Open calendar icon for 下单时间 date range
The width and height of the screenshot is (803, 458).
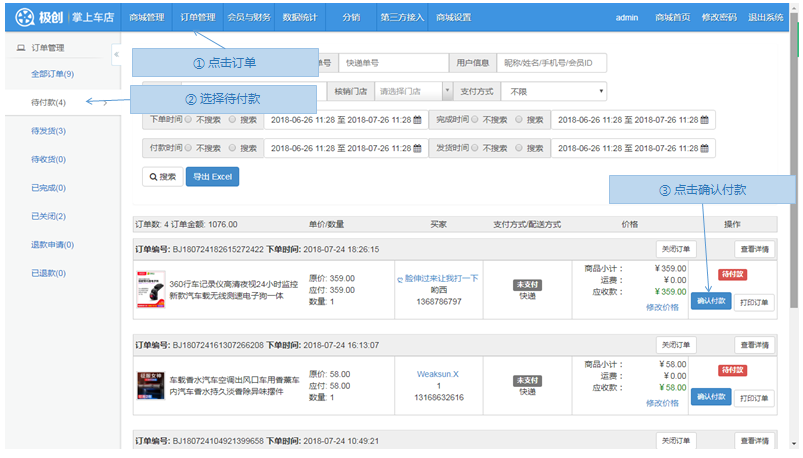pos(417,120)
